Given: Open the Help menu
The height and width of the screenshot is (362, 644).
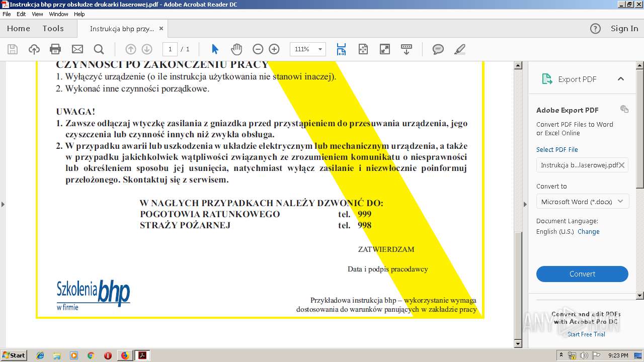Looking at the screenshot, I should click(79, 14).
